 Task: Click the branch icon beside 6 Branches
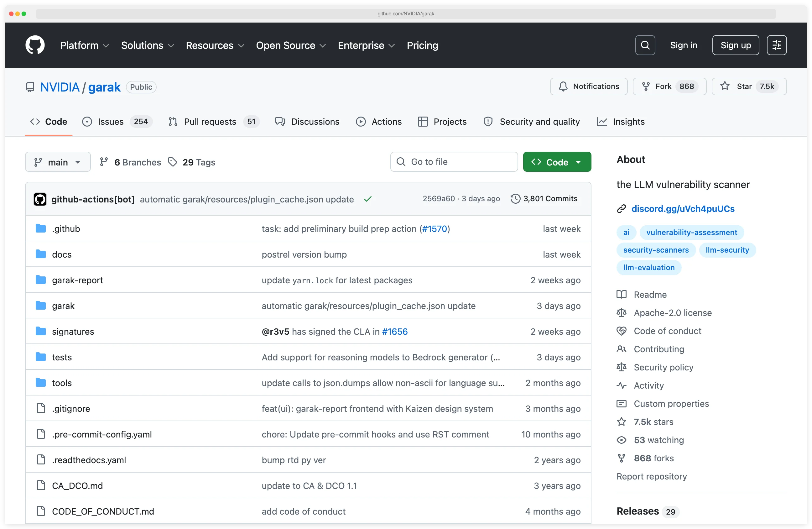[x=104, y=162]
